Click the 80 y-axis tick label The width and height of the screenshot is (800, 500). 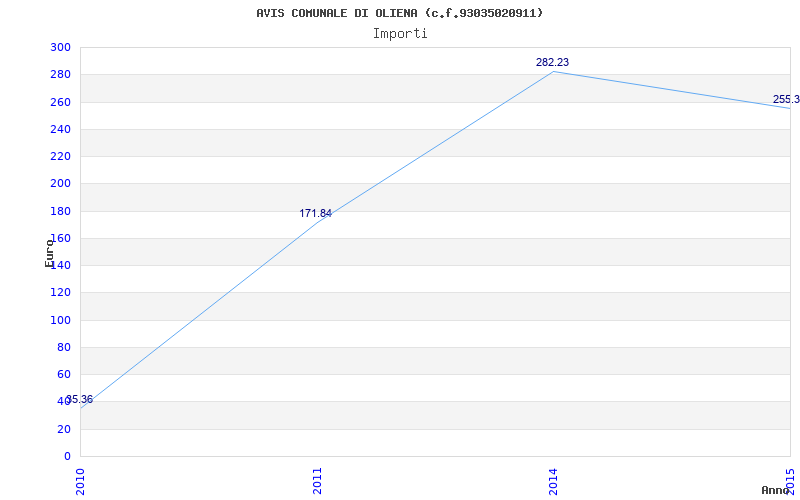(64, 347)
